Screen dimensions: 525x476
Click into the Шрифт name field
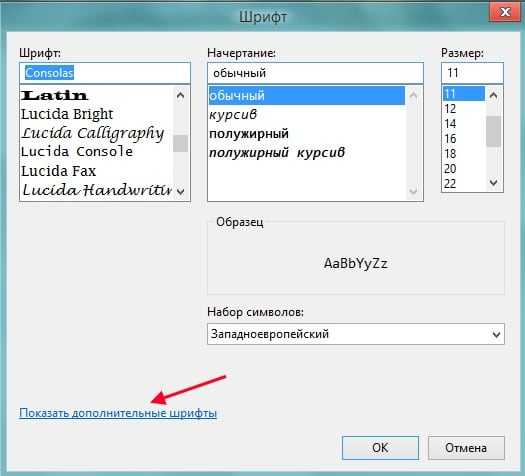pos(105,73)
